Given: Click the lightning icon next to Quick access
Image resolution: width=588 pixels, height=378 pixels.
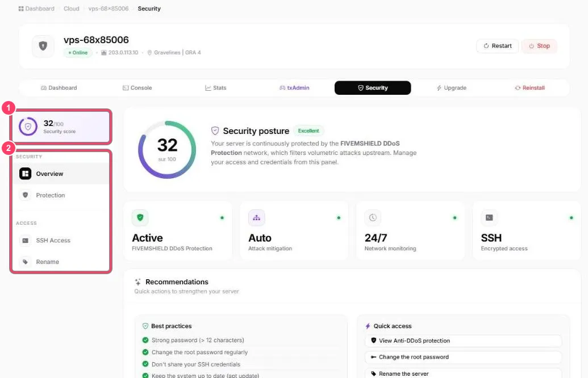Looking at the screenshot, I should pyautogui.click(x=368, y=326).
